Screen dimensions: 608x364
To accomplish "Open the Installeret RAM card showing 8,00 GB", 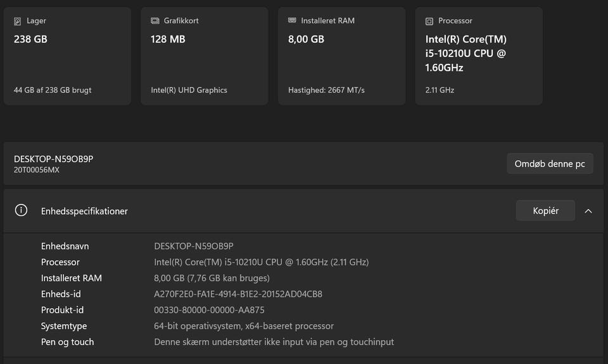I will tap(342, 56).
